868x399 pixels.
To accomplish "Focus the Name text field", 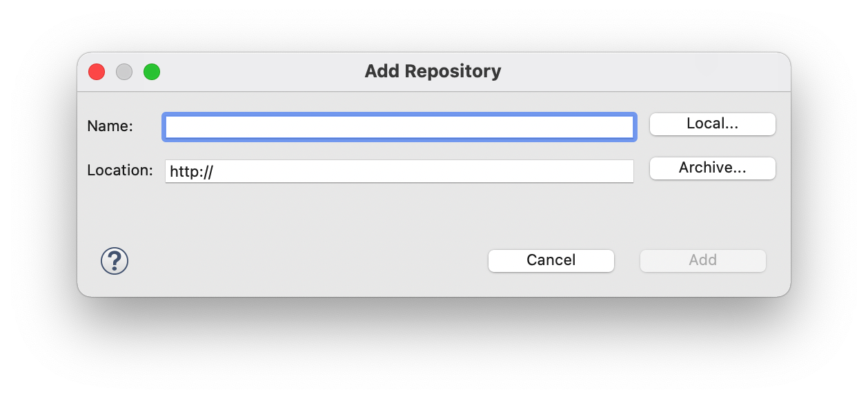I will [399, 127].
